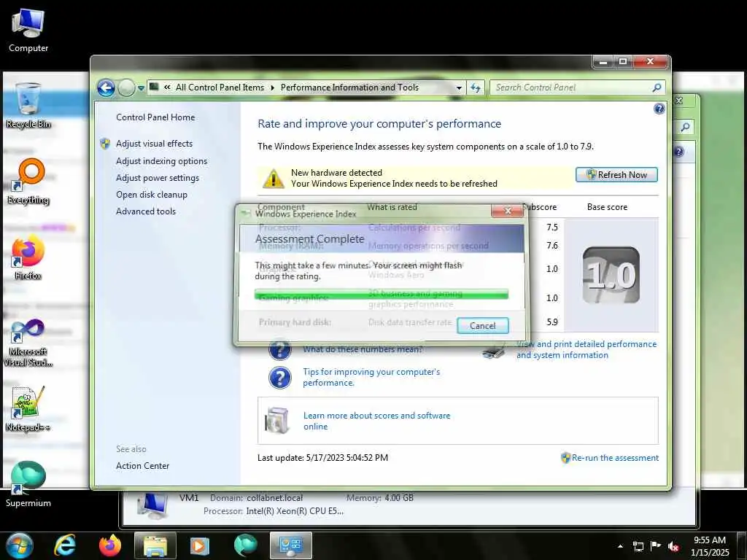Open Supermium from the taskbar
This screenshot has width=747, height=560.
[245, 545]
